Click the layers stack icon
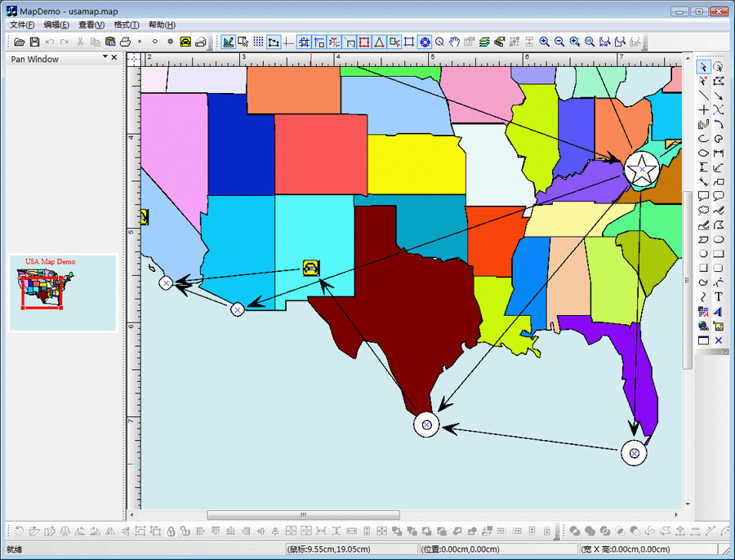 point(484,42)
